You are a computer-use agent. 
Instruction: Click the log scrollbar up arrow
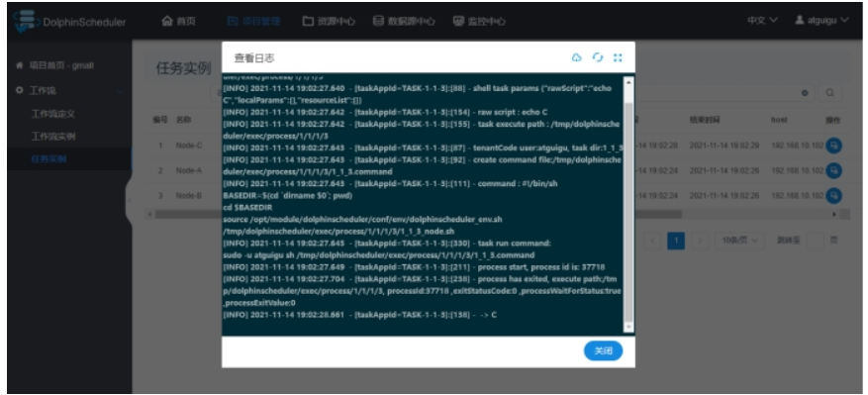[x=628, y=82]
